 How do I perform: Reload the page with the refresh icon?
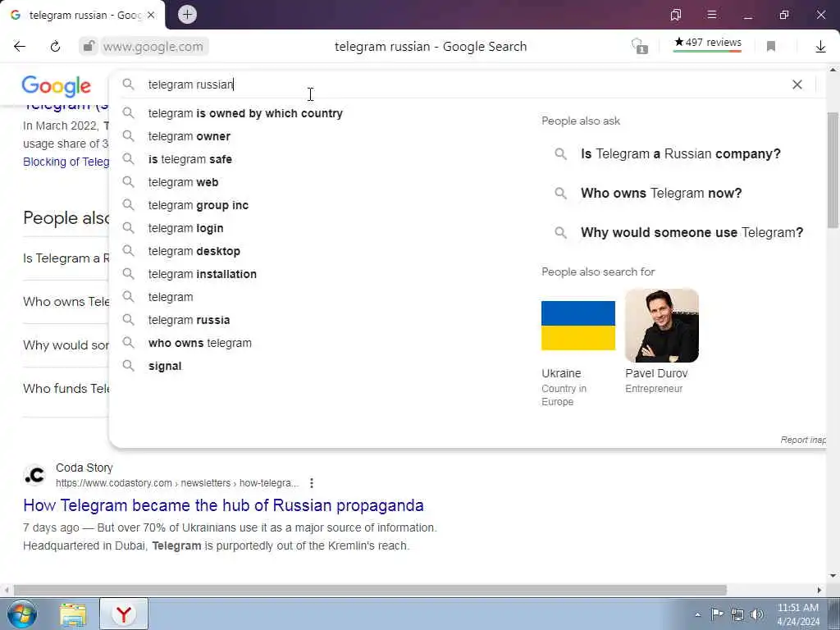[55, 47]
